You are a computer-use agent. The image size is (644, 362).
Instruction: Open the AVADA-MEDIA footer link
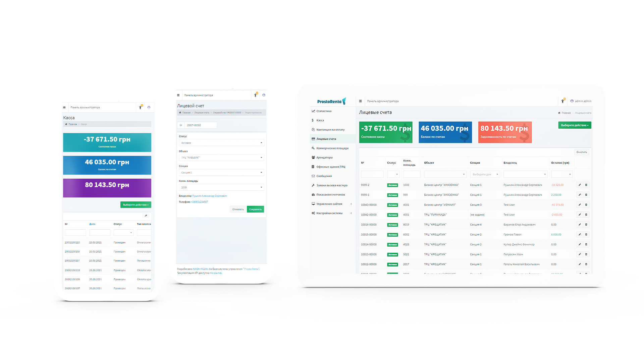[x=200, y=269]
